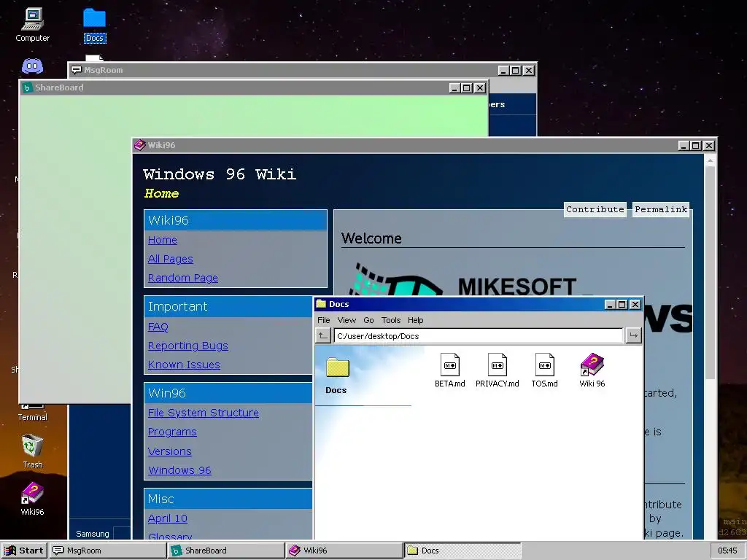The image size is (747, 560).
Task: Open the Terminal desktop shortcut
Action: [x=32, y=413]
